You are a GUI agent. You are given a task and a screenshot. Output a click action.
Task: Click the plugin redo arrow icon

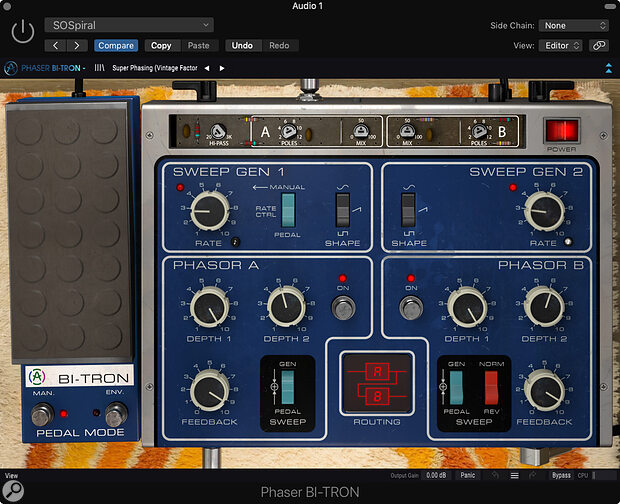(532, 475)
